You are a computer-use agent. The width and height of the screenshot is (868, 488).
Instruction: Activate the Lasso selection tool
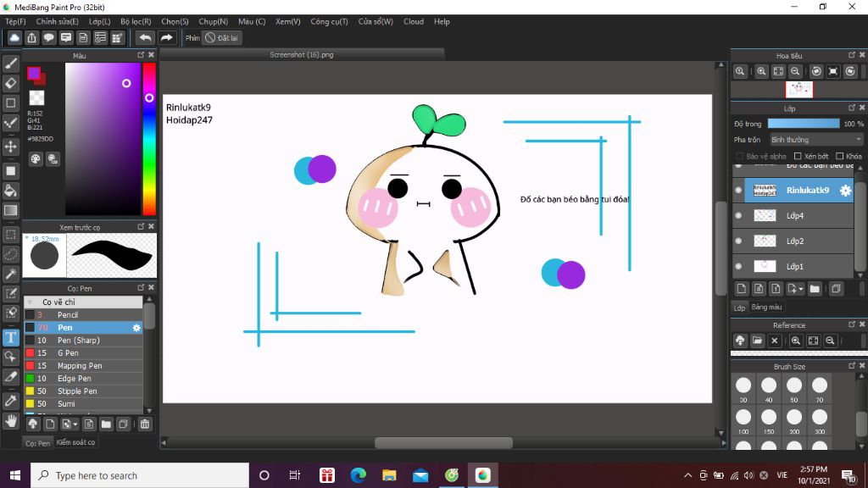10,254
